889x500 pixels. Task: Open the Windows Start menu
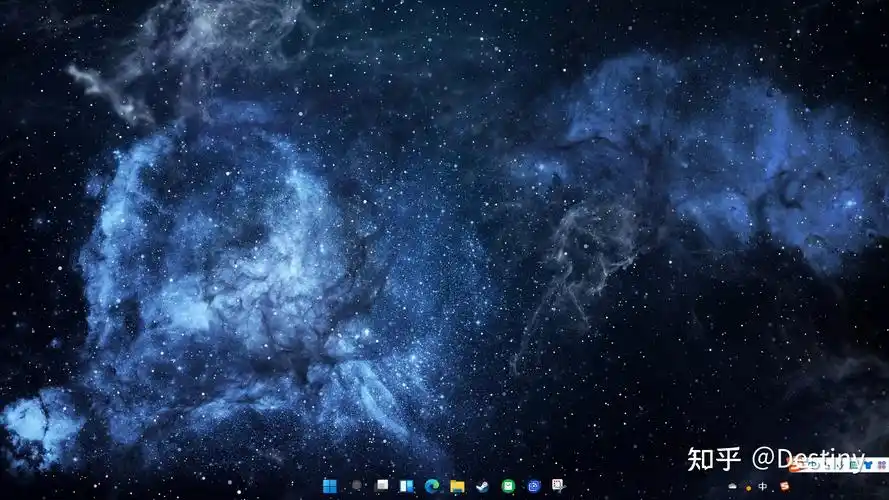(x=329, y=486)
